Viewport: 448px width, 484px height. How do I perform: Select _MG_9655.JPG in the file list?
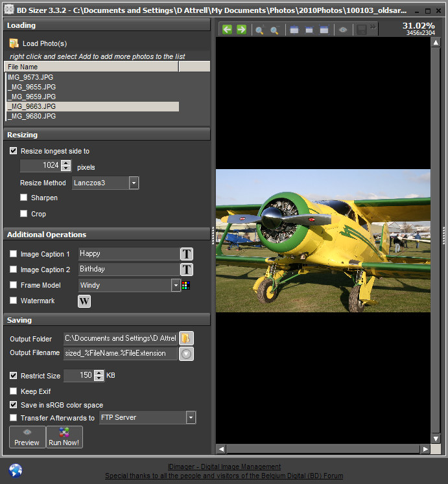click(32, 87)
